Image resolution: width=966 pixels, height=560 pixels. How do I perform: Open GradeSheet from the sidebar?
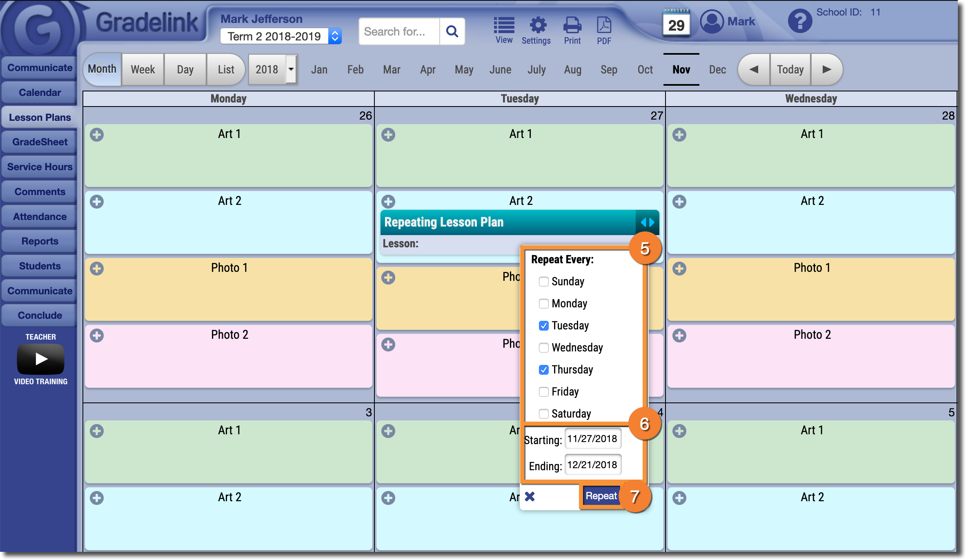click(40, 142)
